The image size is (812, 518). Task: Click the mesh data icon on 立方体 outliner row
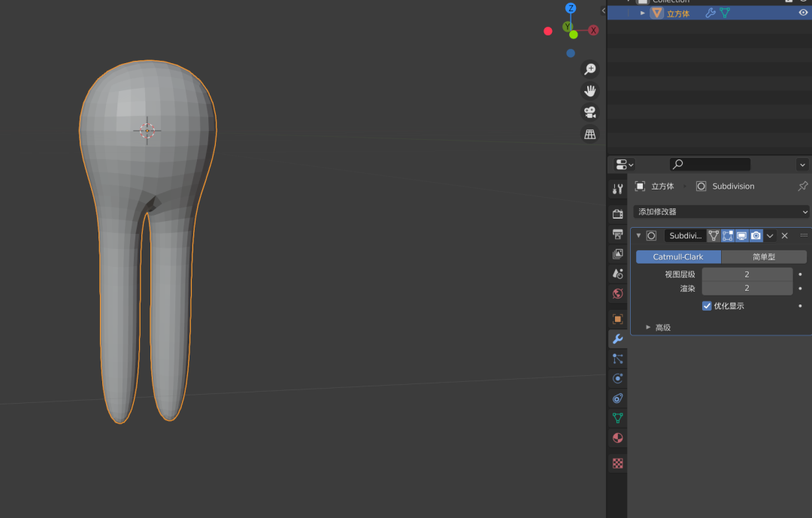[725, 13]
